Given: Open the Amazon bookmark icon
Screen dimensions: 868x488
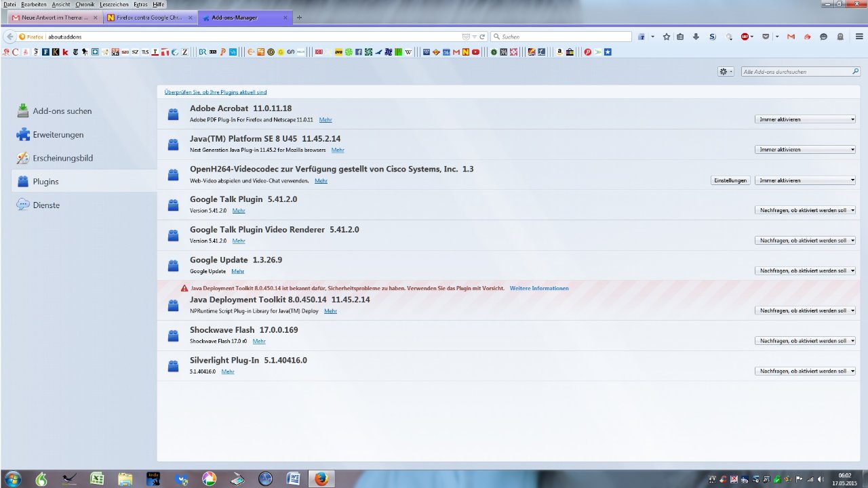Looking at the screenshot, I should pyautogui.click(x=559, y=52).
